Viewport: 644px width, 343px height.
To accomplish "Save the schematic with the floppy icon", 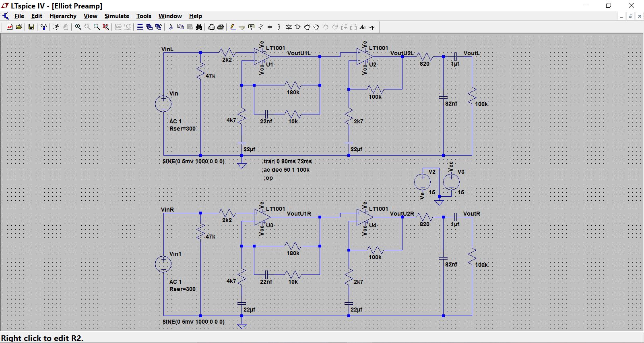I will click(31, 27).
